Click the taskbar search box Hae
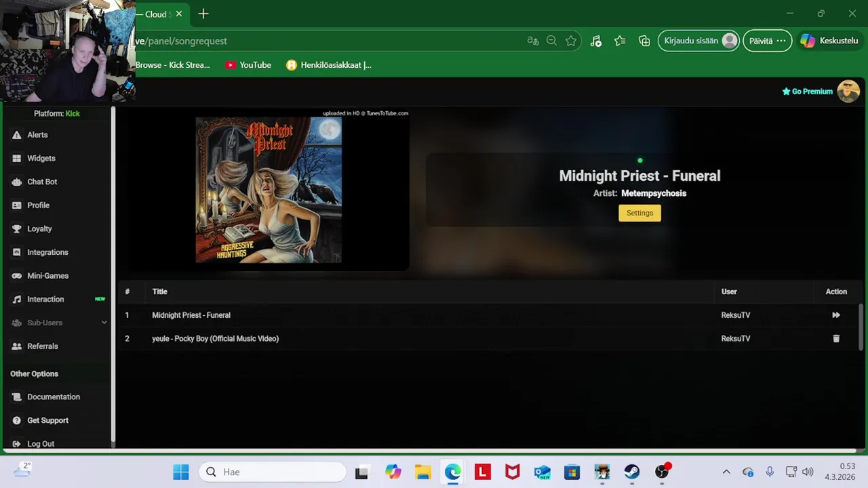The width and height of the screenshot is (868, 488). [273, 472]
